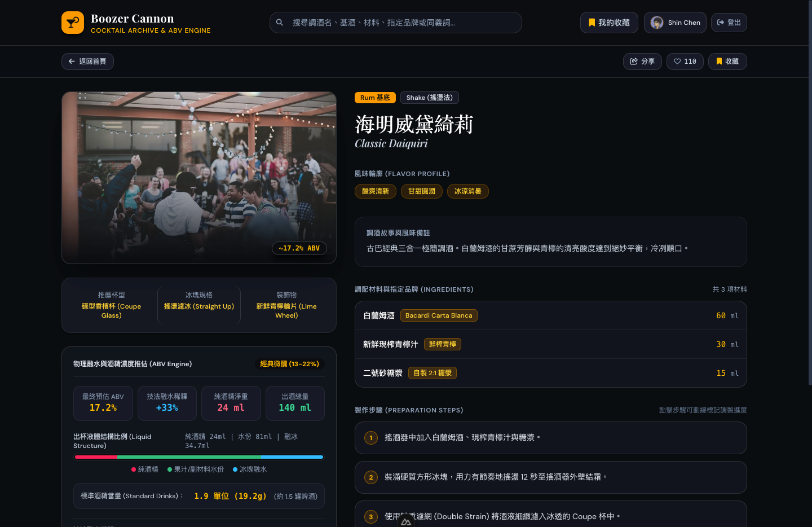The image size is (812, 527).
Task: Like the recipe with heart 110 button
Action: coord(685,62)
